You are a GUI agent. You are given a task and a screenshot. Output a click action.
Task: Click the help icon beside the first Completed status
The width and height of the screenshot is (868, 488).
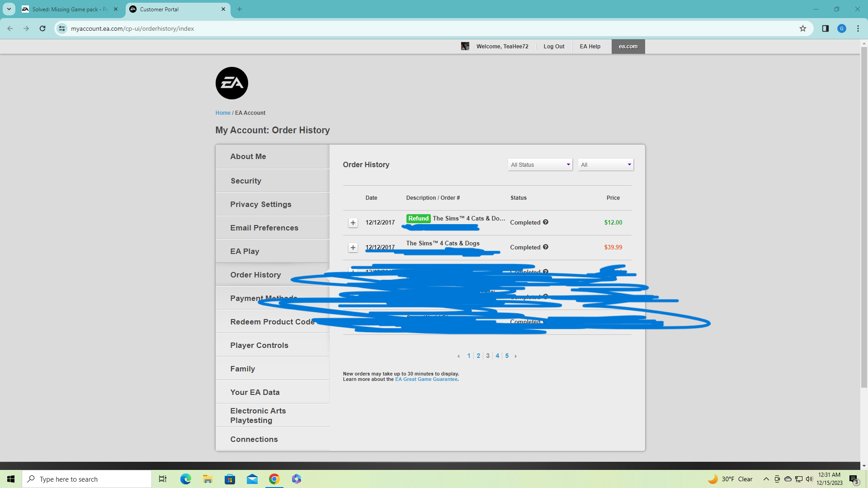click(546, 222)
